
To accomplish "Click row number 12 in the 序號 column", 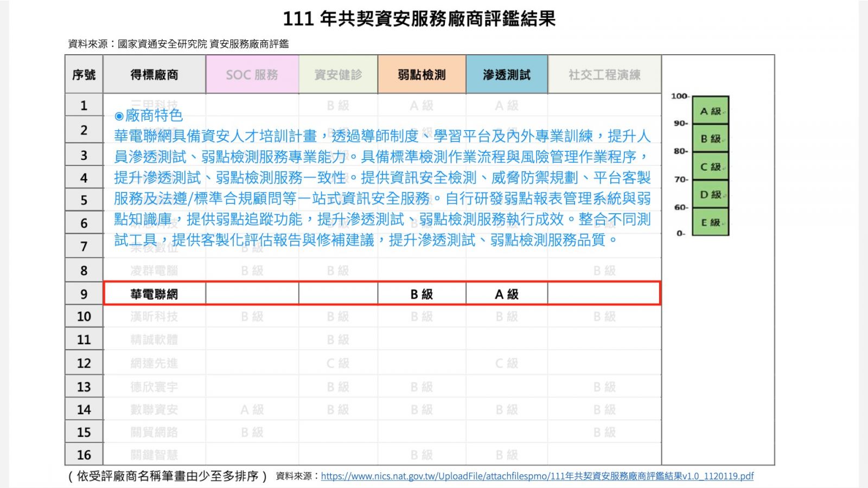I will click(x=84, y=363).
